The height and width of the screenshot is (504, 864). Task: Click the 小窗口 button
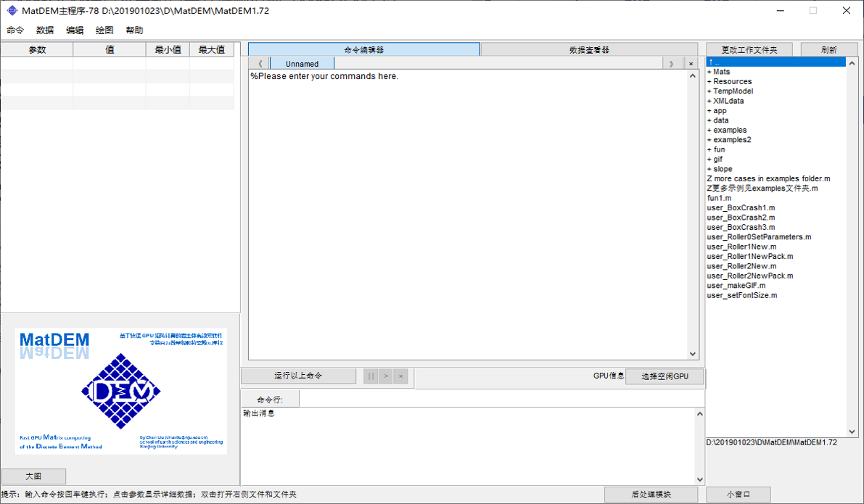(x=738, y=494)
